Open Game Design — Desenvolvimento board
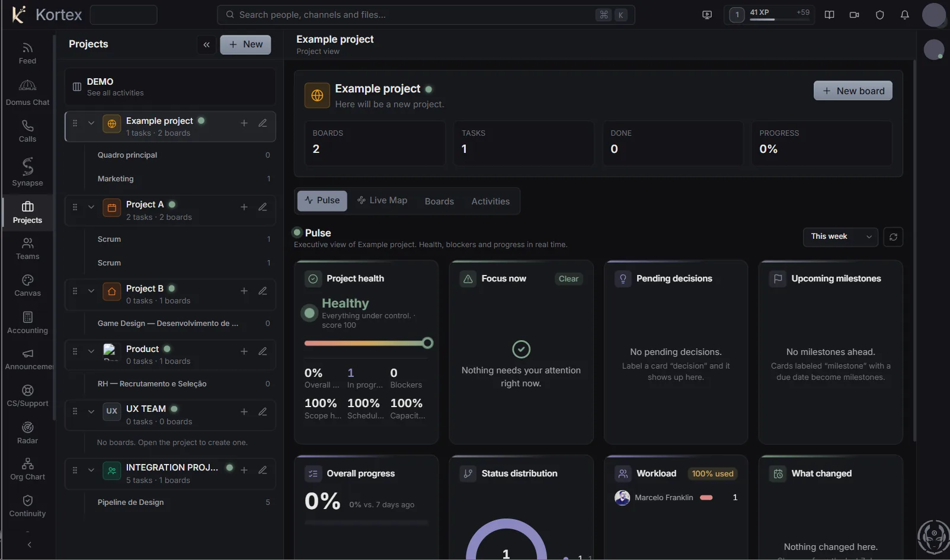 tap(184, 324)
